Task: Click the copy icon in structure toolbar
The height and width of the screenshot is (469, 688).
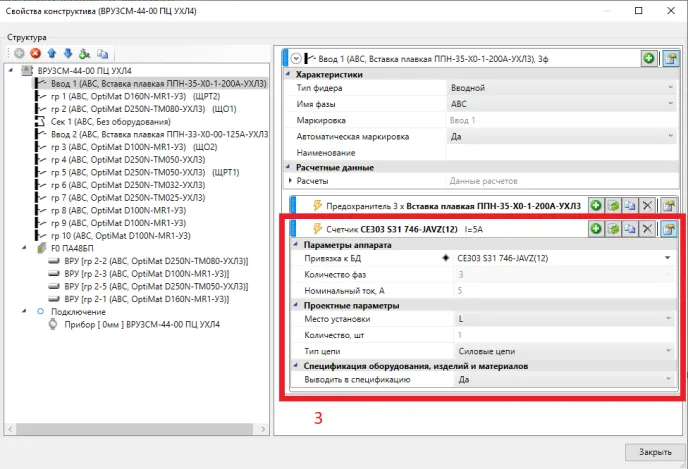Action: point(102,54)
